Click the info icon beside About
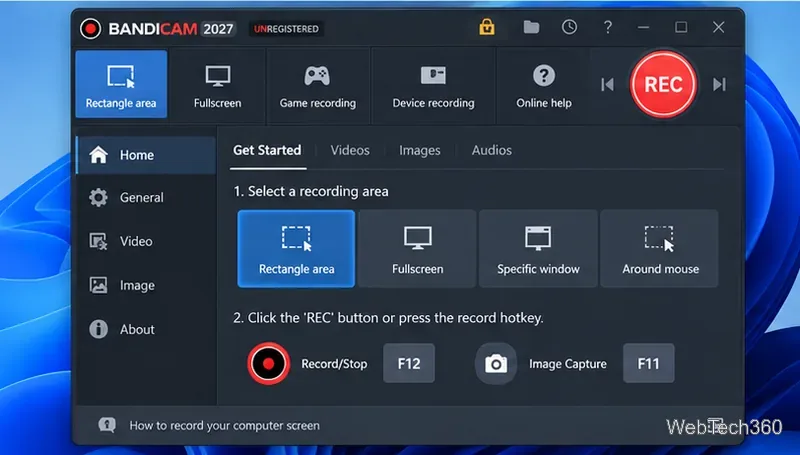Viewport: 800px width, 455px height. click(x=98, y=329)
